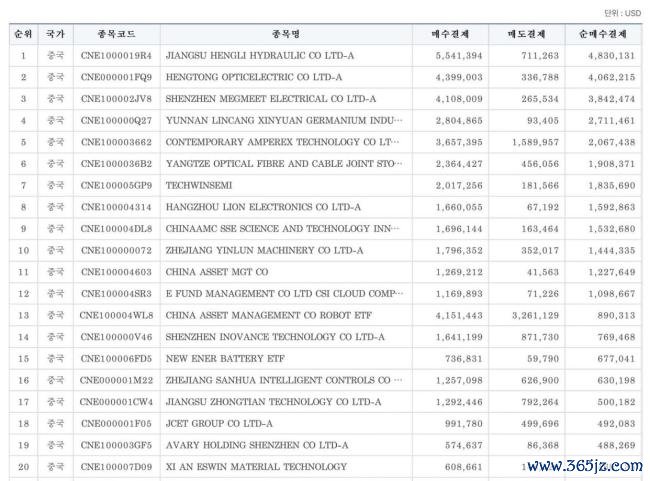This screenshot has height=481, width=650.
Task: Select code CNE100004WL8
Action: click(x=116, y=315)
